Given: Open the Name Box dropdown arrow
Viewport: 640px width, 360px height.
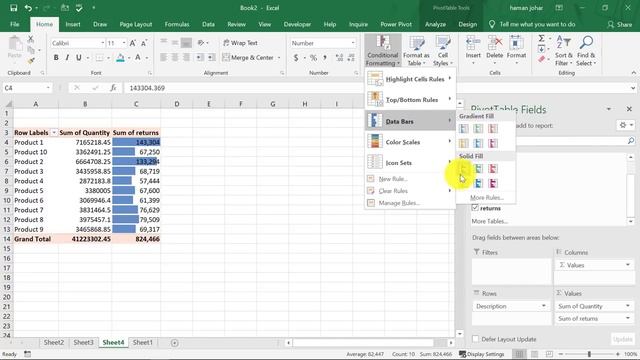Looking at the screenshot, I should (x=48, y=88).
